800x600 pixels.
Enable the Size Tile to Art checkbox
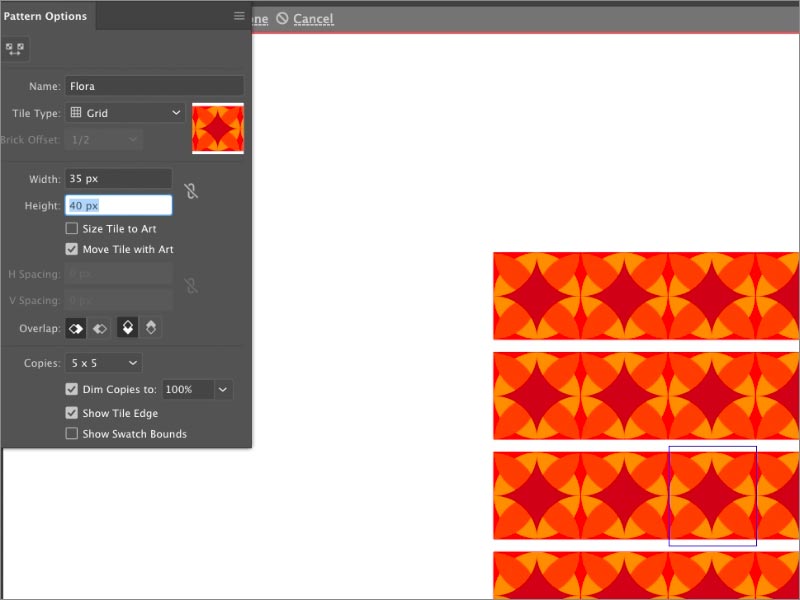pos(72,229)
